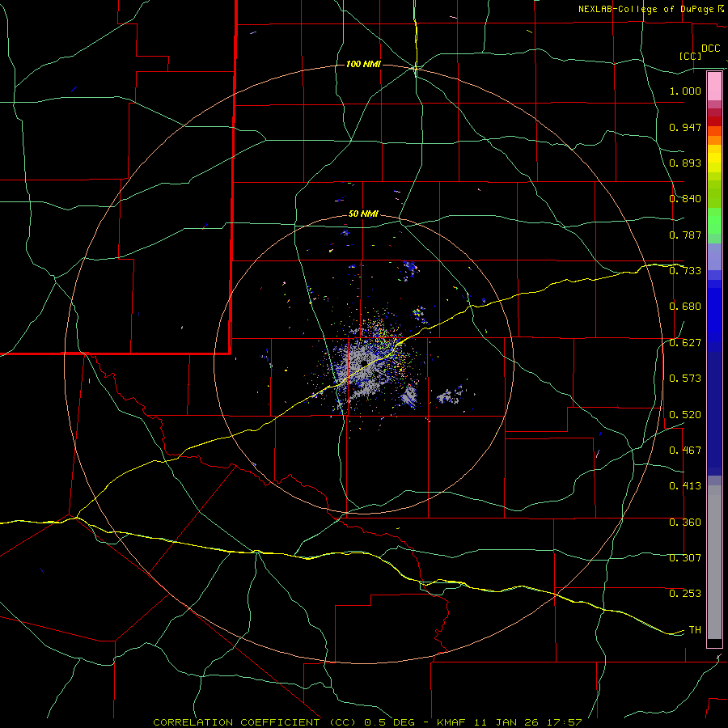
Task: Click the DCC product label
Action: coord(710,49)
